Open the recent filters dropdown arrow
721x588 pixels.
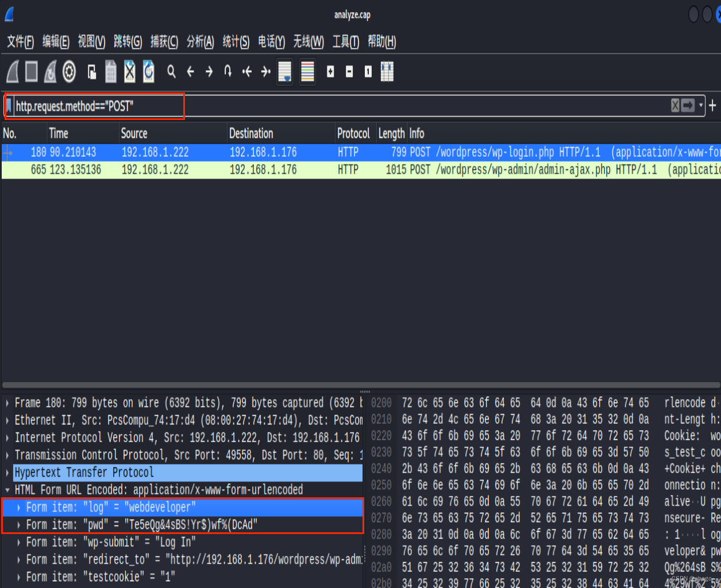[x=701, y=106]
